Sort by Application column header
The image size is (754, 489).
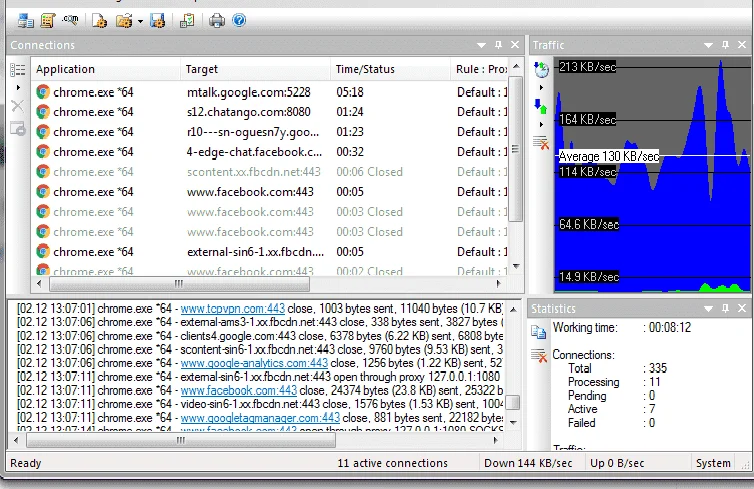(x=106, y=69)
